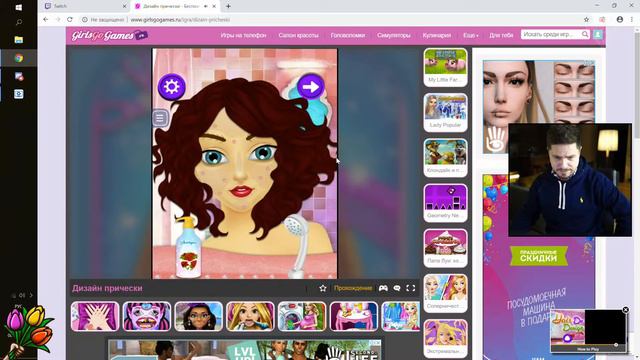Open the comments speech bubble icon
Viewport: 640px width, 360px height.
click(397, 288)
